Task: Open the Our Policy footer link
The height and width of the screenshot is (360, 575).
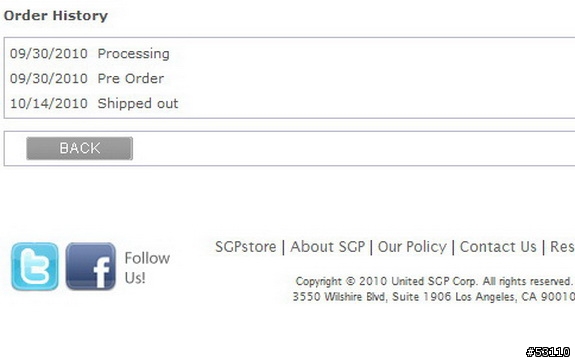Action: pos(412,247)
